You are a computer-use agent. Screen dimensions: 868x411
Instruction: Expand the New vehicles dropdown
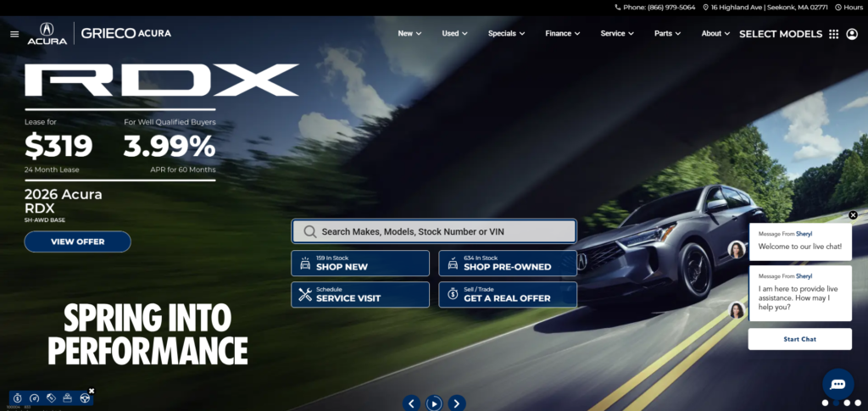point(410,34)
